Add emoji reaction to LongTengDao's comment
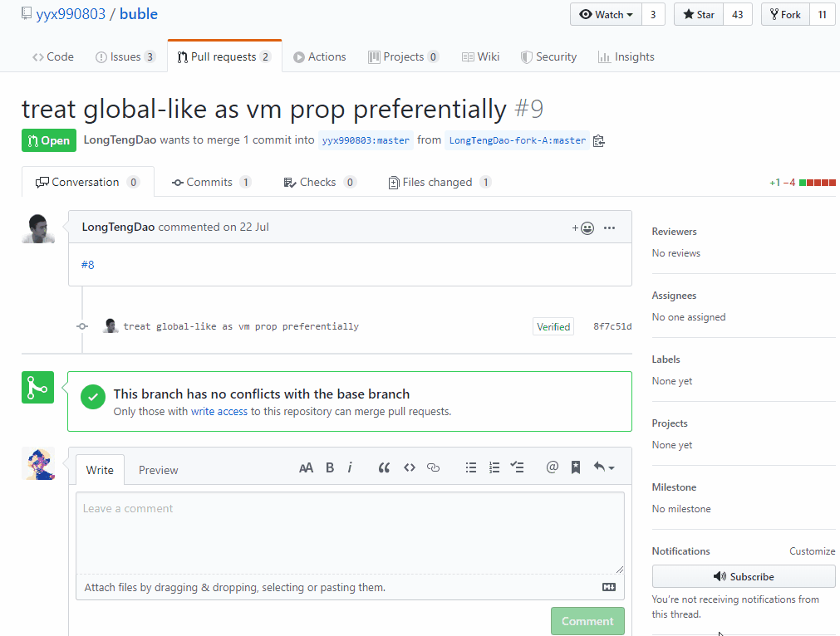The image size is (840, 636). coord(583,228)
